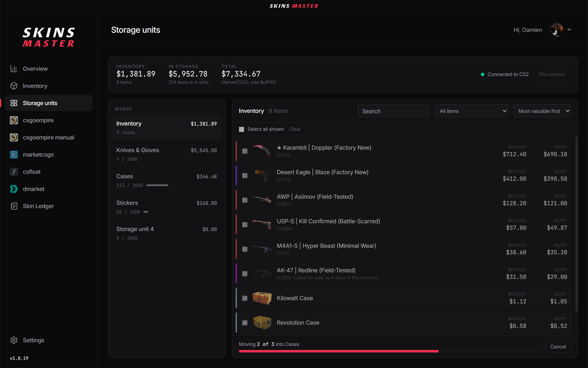
Task: Click the item list vertical scrollbar
Action: coord(576,224)
